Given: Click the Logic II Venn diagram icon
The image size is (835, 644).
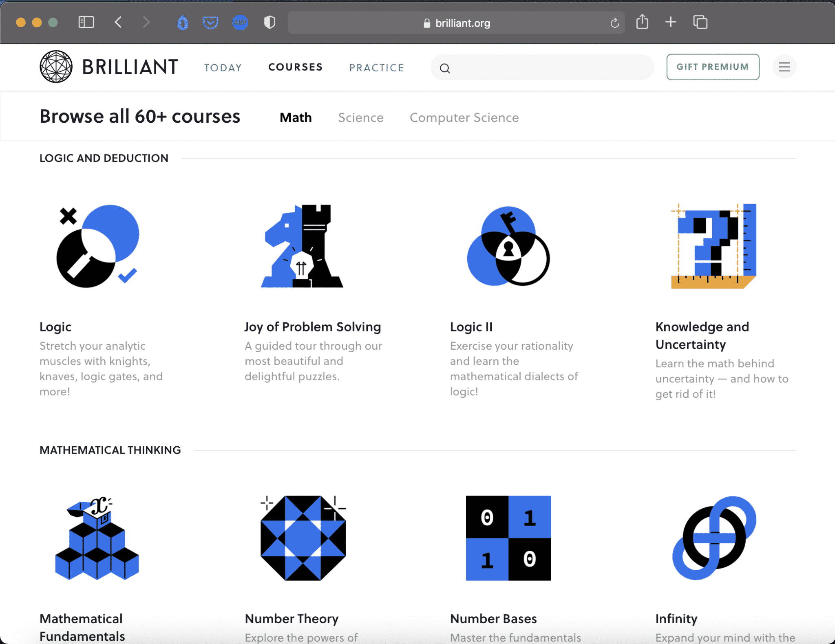Looking at the screenshot, I should (x=508, y=246).
